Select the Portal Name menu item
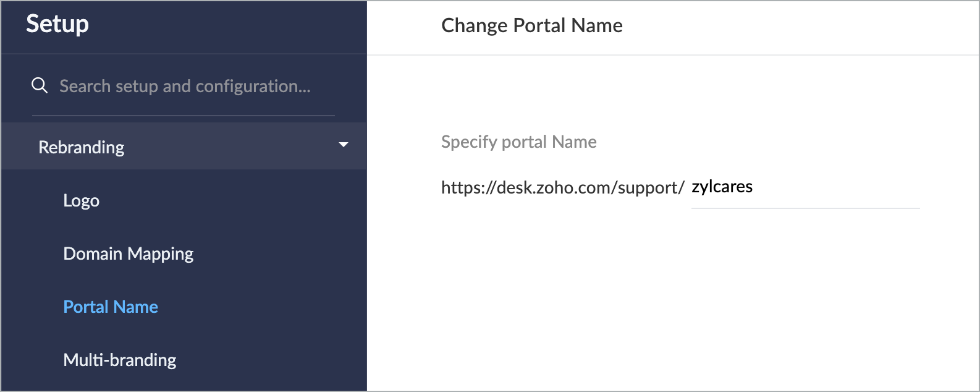This screenshot has height=392, width=980. tap(111, 307)
